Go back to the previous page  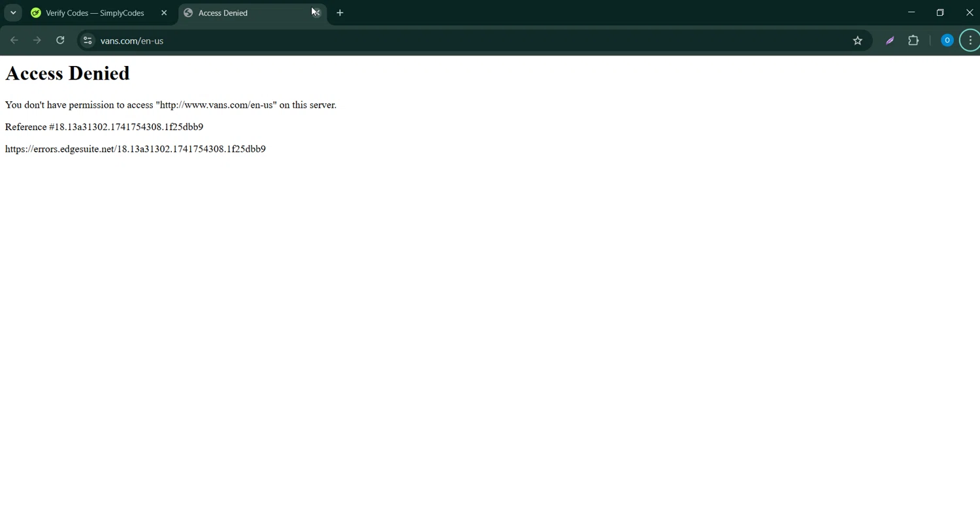(x=14, y=41)
